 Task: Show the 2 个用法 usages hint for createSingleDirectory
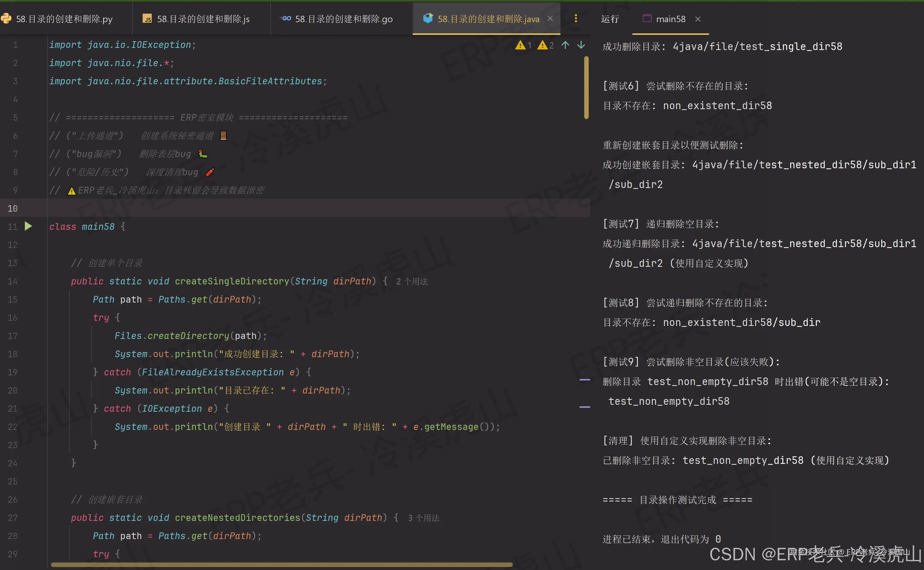click(x=412, y=282)
